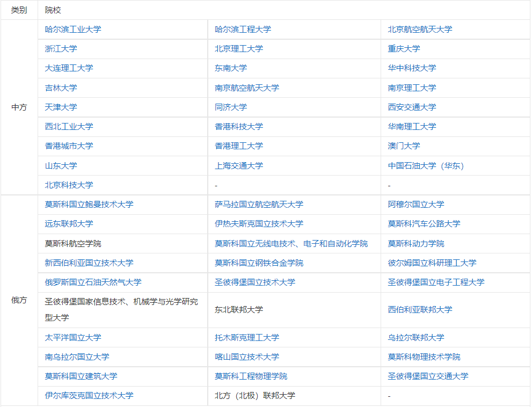This screenshot has height=407, width=532.
Task: Open the 上海交通大学 link
Action: (239, 166)
